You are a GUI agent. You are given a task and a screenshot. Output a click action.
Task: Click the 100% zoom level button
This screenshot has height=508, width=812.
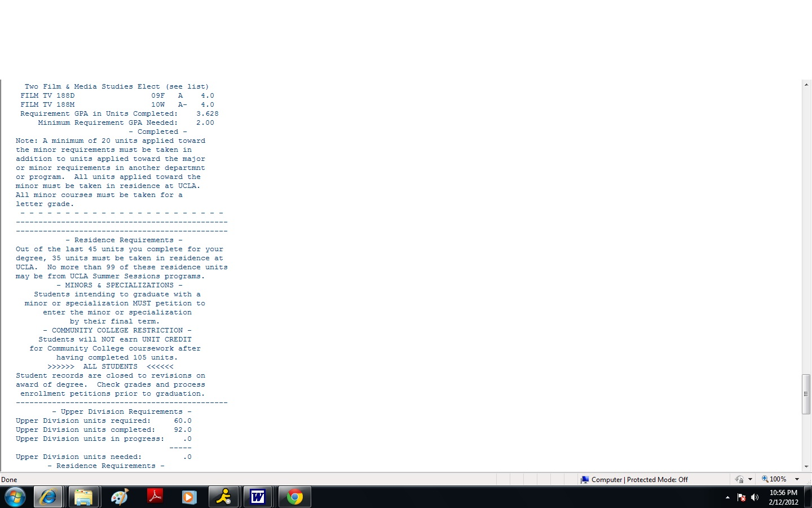tap(774, 479)
